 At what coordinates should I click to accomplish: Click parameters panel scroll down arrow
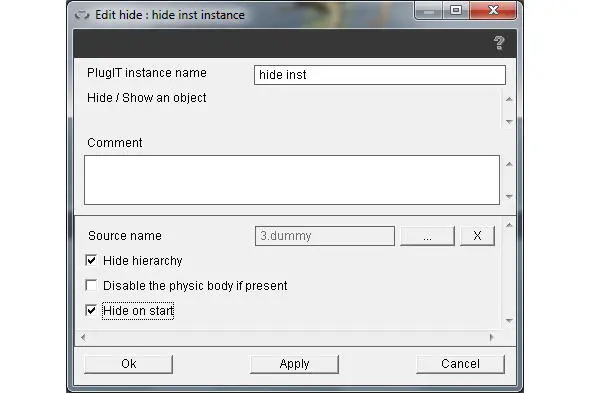point(509,321)
